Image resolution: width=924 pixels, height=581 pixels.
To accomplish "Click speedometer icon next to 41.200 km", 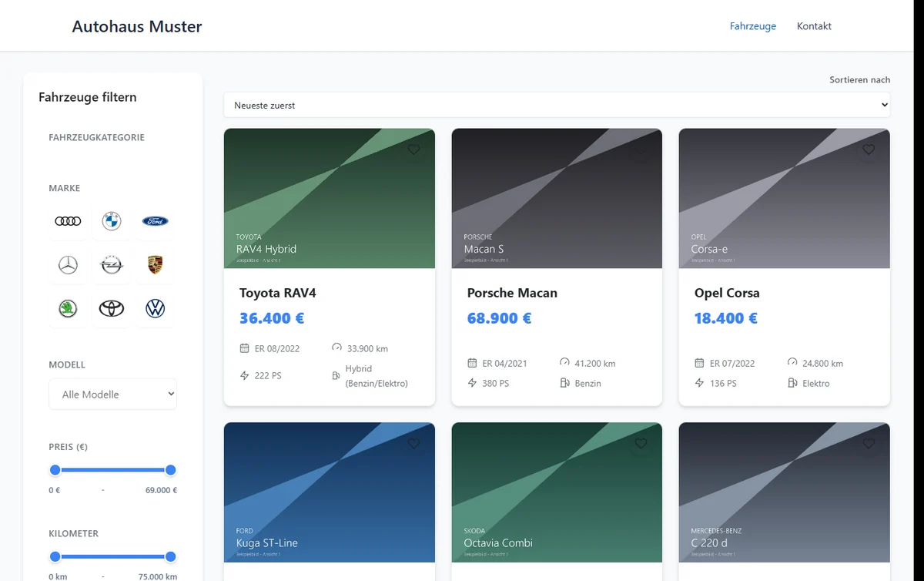I will [x=564, y=363].
